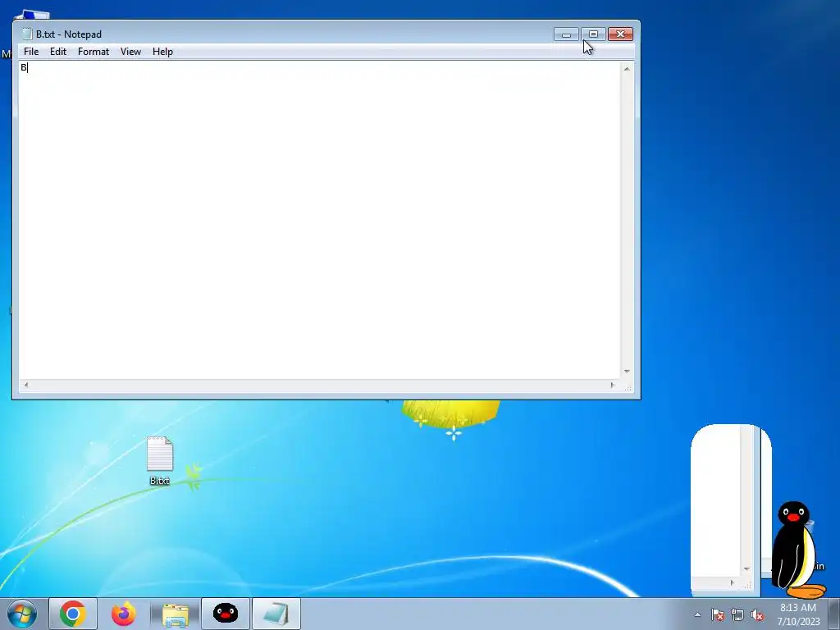840x630 pixels.
Task: Show hidden system tray icons
Action: point(697,614)
